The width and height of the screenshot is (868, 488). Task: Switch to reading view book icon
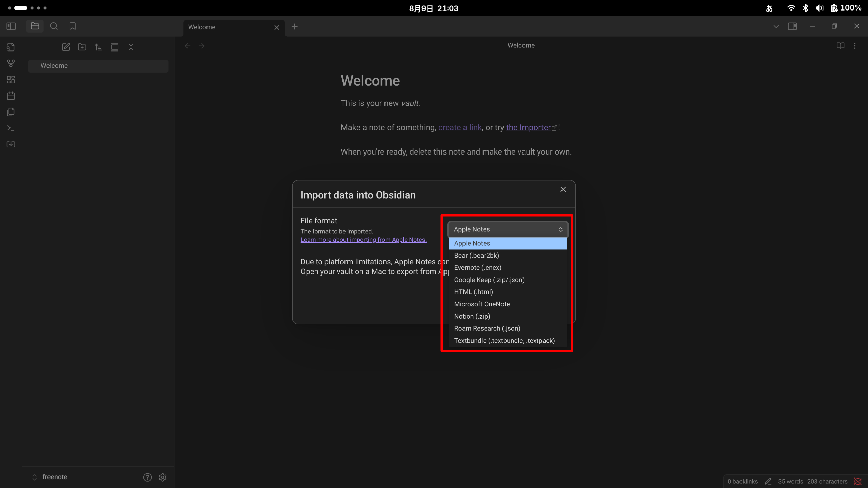click(x=841, y=46)
